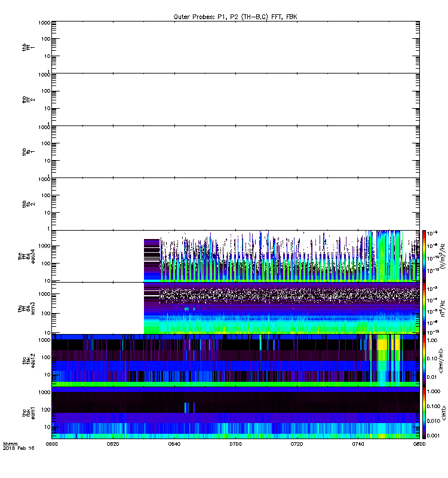This screenshot has width=448, height=478.
Task: Click inside the empty thb fb 1 plot panel
Action: [235, 152]
